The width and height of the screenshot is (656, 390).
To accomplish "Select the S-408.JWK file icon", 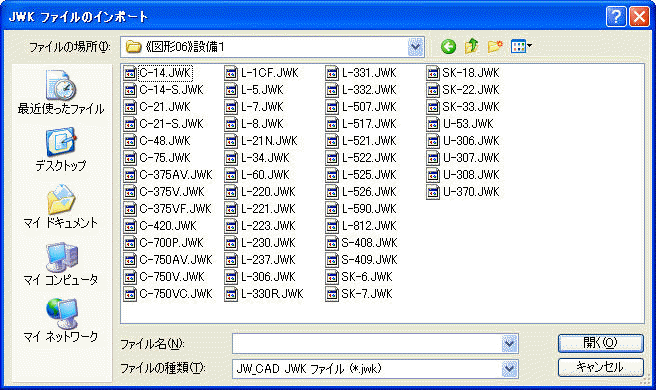I will click(332, 243).
